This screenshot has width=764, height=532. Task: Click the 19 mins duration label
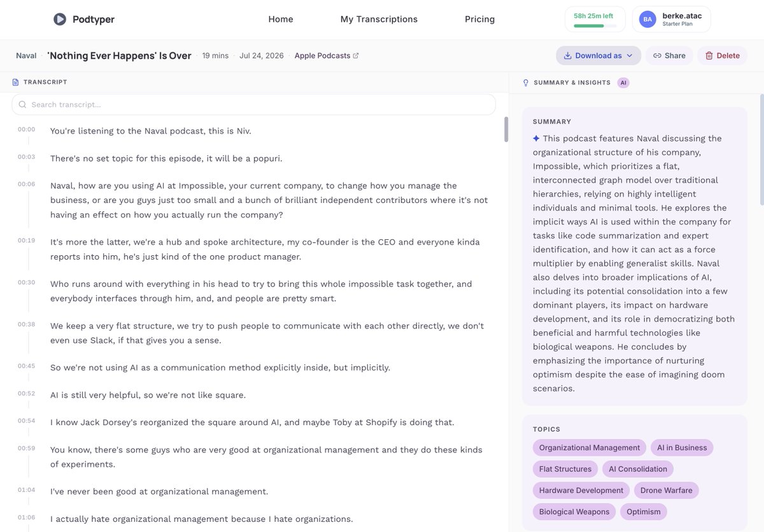[215, 56]
